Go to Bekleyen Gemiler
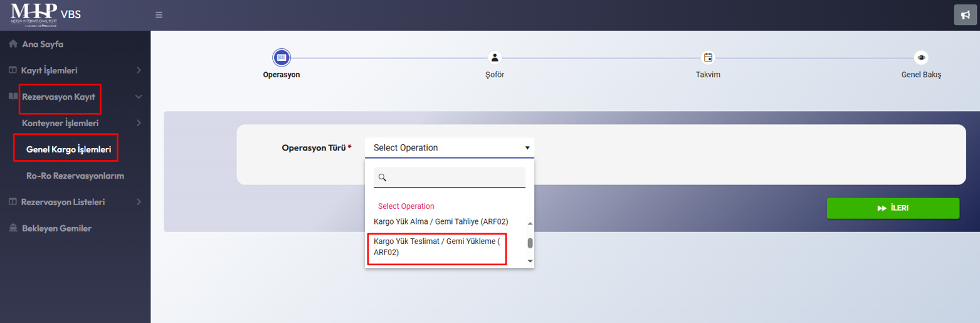 coord(56,229)
